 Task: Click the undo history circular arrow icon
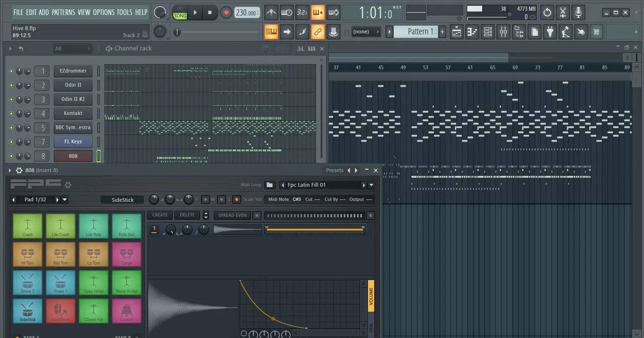coord(547,12)
